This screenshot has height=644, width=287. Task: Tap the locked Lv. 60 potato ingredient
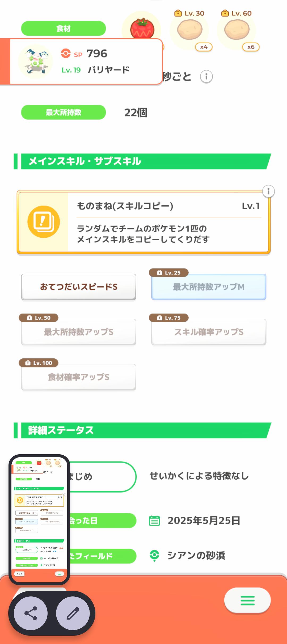pyautogui.click(x=237, y=31)
